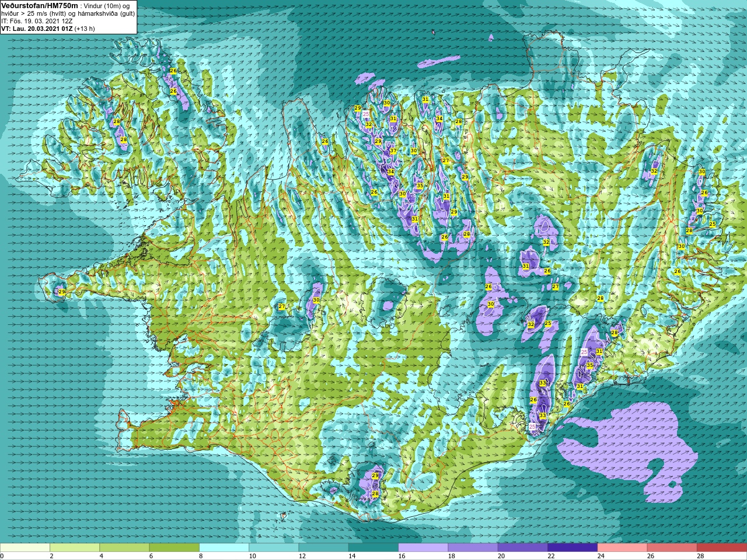Click the '18' tick label on color scale
747x560 pixels.
pyautogui.click(x=452, y=556)
